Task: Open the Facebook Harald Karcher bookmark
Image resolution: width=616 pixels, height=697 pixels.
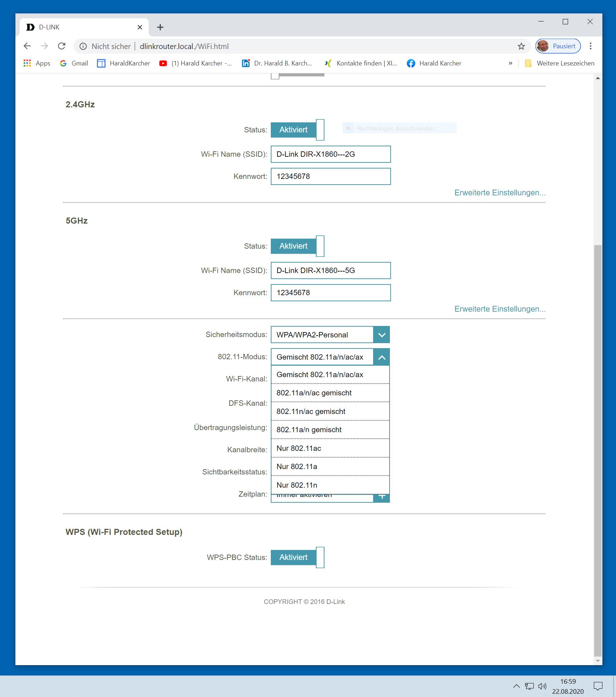Action: (434, 63)
